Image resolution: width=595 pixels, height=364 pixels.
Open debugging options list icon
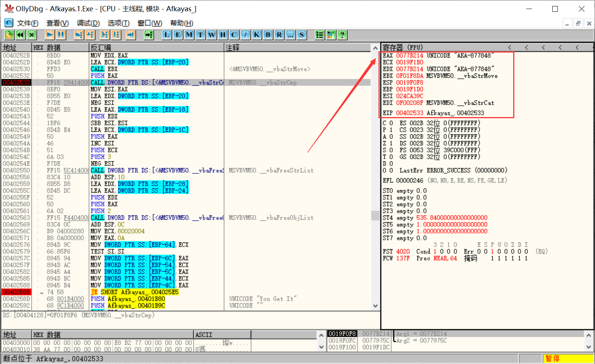click(320, 35)
